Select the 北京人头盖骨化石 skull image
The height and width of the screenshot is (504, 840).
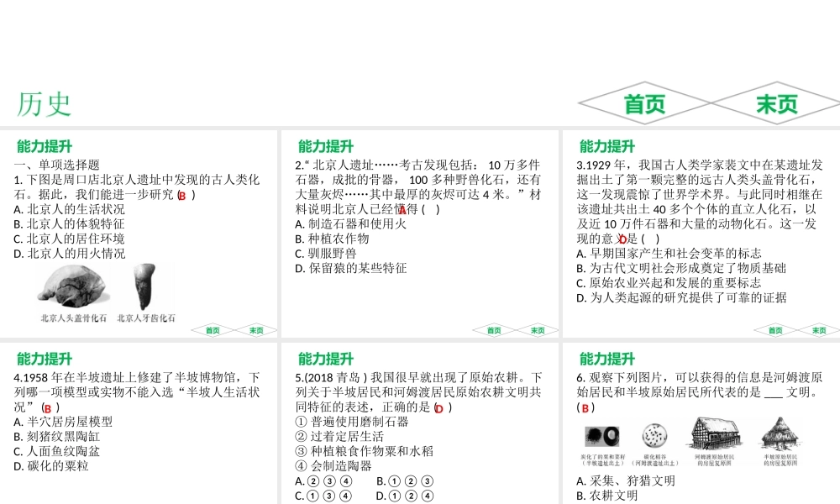(73, 285)
